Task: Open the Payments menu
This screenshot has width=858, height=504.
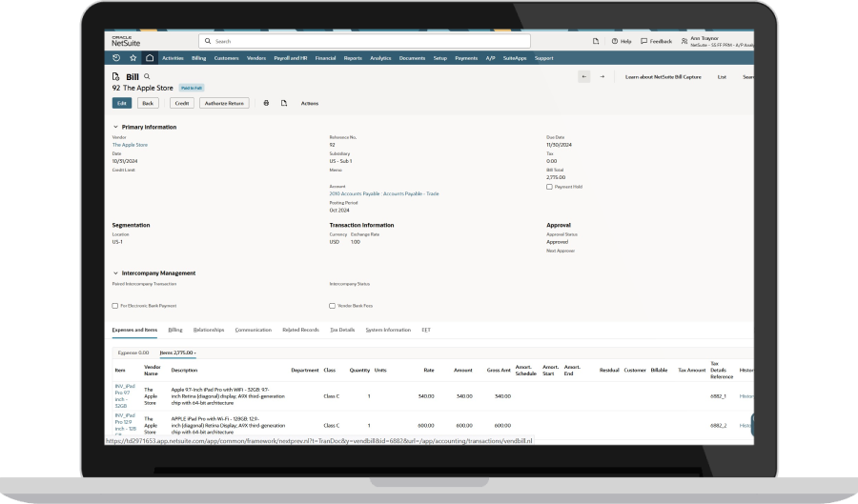Action: (x=466, y=58)
